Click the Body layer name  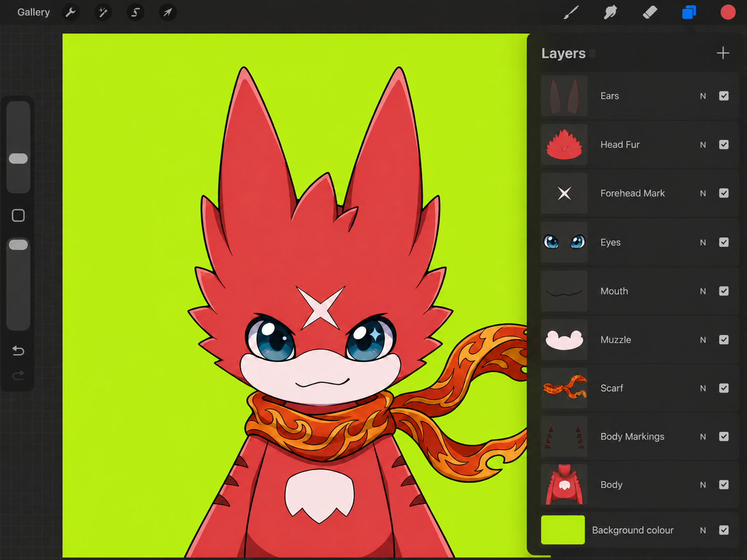[x=611, y=485]
